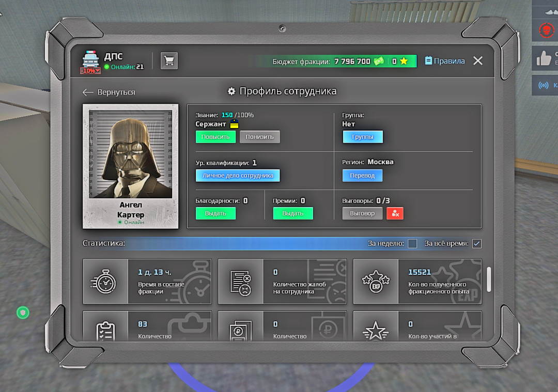
Task: Open the Группы button
Action: [363, 136]
